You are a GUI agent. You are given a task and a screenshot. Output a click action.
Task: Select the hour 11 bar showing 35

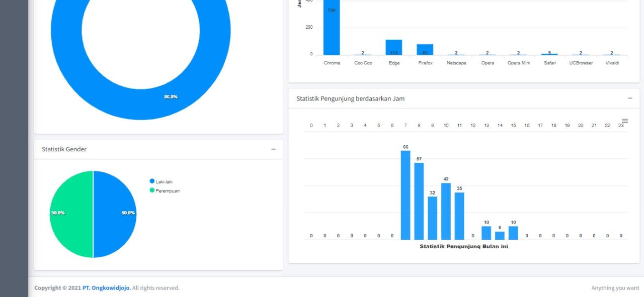pos(459,216)
